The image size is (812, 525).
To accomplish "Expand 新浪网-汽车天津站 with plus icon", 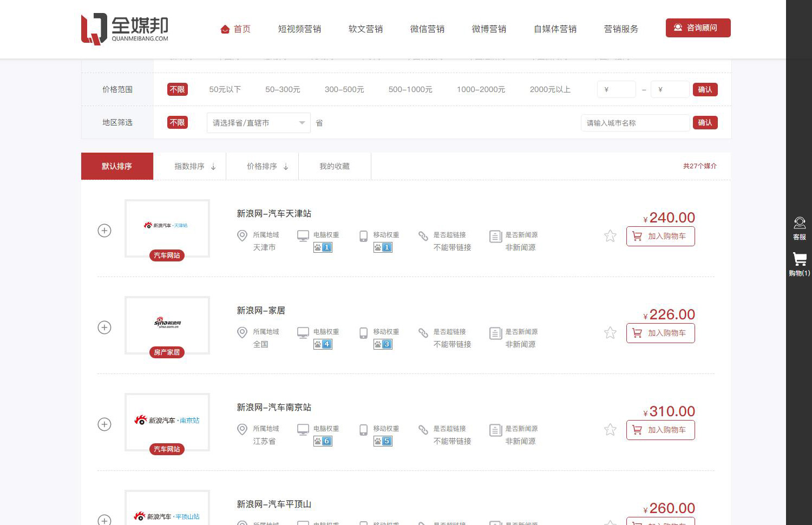I will tap(104, 231).
